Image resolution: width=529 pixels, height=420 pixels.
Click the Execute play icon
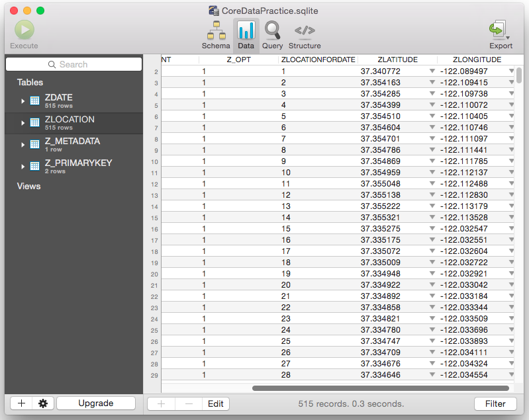[24, 30]
